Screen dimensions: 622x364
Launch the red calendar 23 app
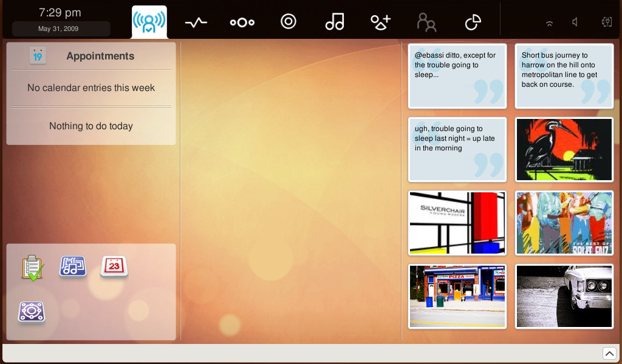(x=114, y=266)
